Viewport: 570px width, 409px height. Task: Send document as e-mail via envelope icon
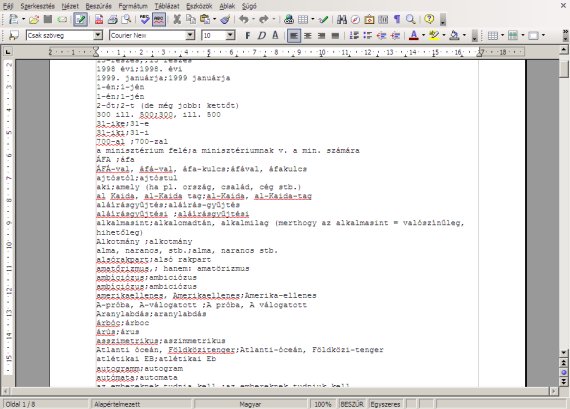pos(62,19)
